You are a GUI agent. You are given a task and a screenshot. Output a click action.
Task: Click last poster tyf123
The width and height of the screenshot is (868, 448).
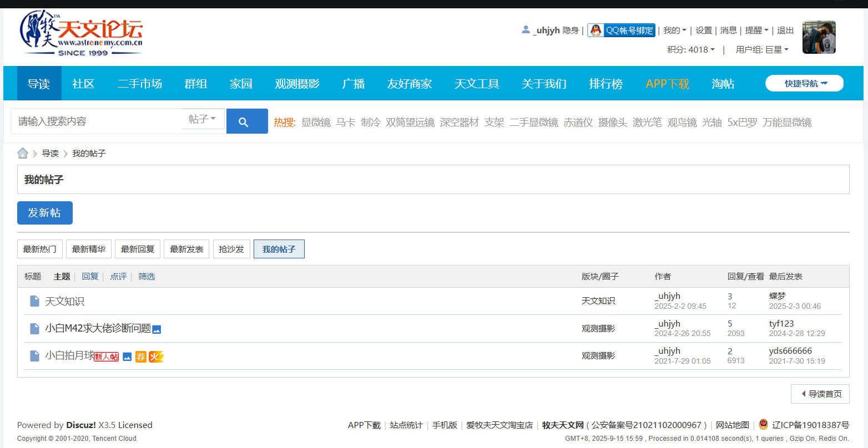pos(781,323)
